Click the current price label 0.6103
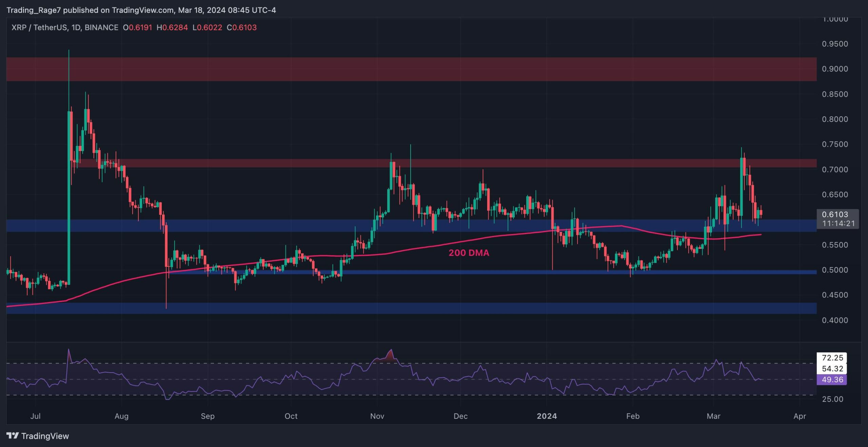 (x=835, y=215)
